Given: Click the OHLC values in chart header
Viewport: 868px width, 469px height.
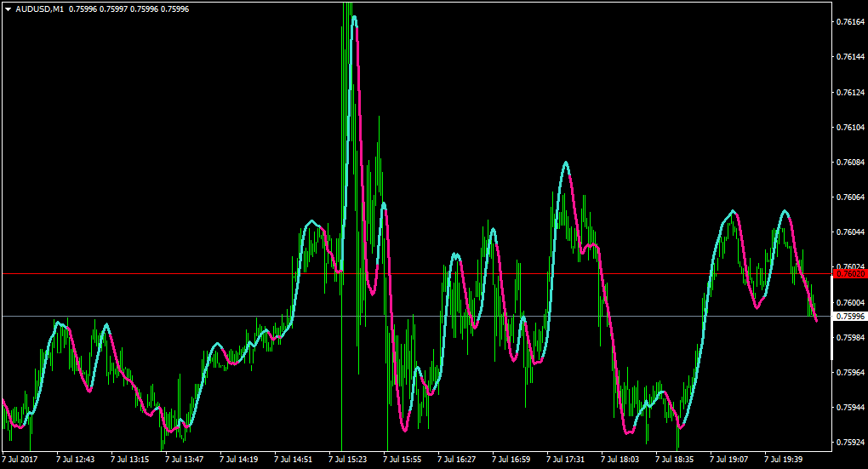Looking at the screenshot, I should [129, 9].
